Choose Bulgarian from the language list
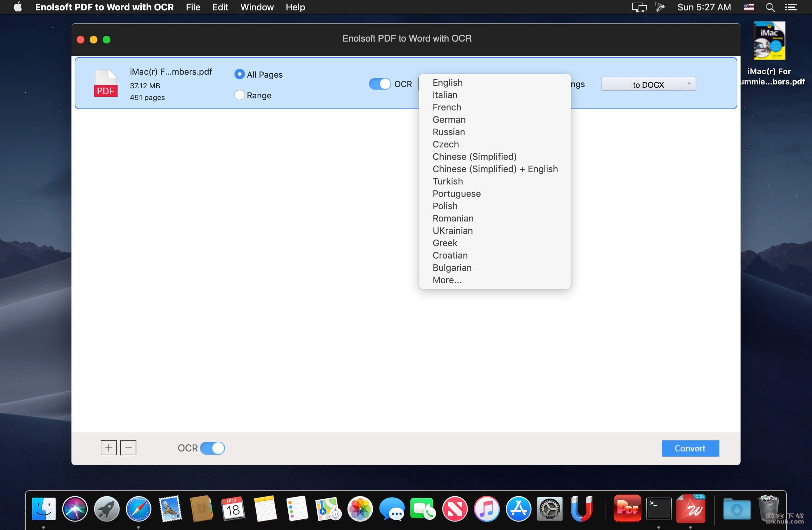Viewport: 812px width, 530px height. (x=495, y=267)
